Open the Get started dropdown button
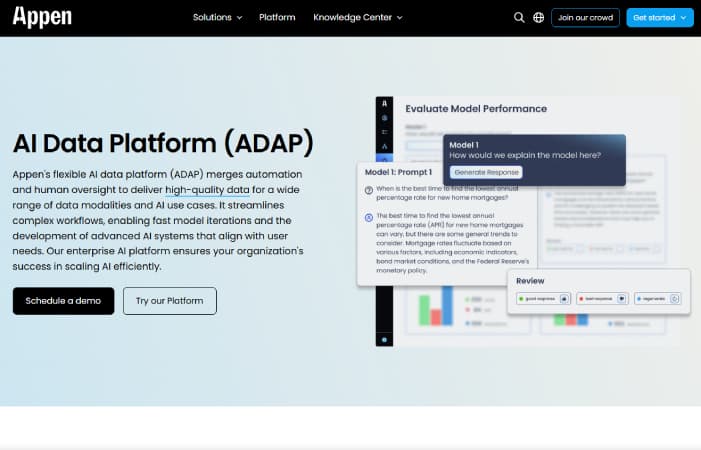The height and width of the screenshot is (450, 701). [x=659, y=17]
